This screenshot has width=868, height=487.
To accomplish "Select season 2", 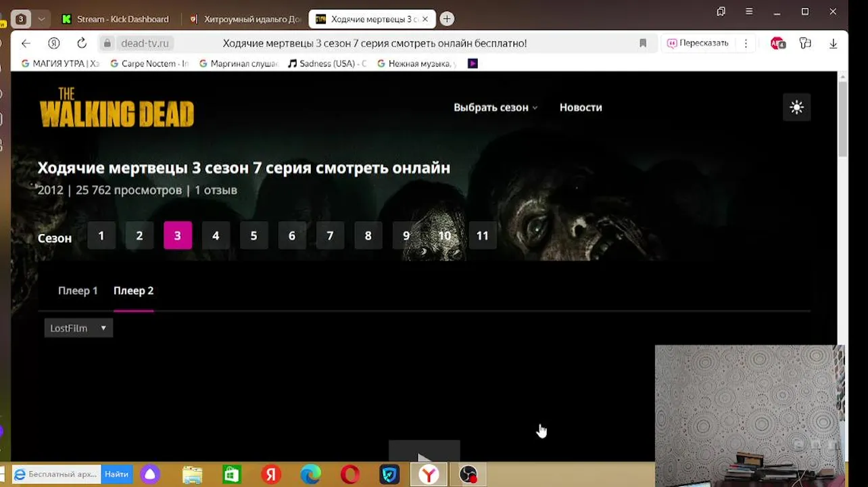I will click(x=139, y=235).
